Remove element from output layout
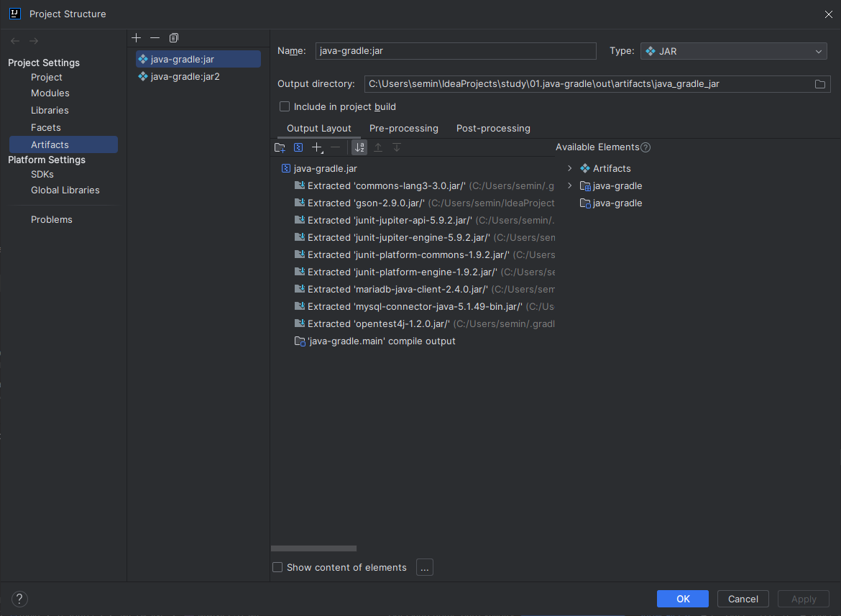 336,147
